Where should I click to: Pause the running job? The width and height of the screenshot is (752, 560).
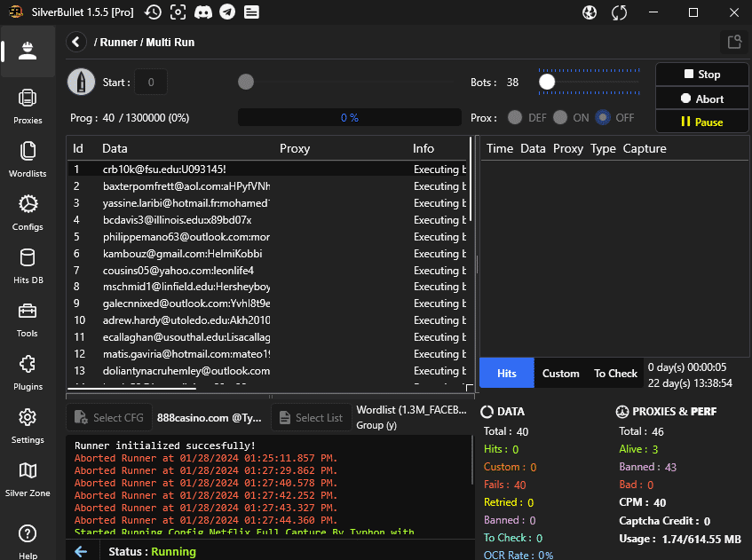click(701, 122)
